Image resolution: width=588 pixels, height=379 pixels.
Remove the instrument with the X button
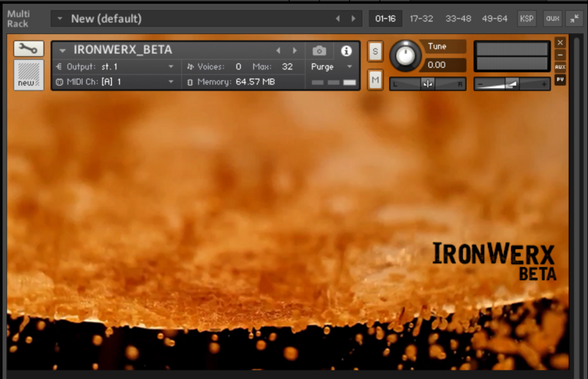(561, 42)
